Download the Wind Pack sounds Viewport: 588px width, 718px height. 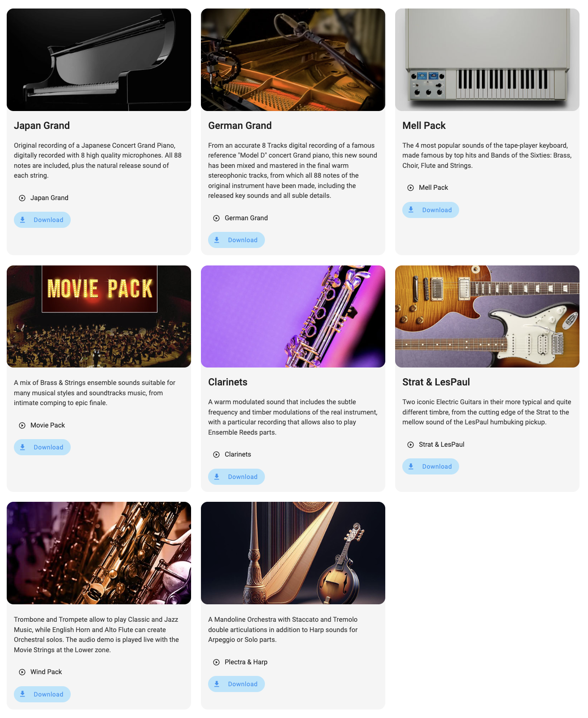42,694
